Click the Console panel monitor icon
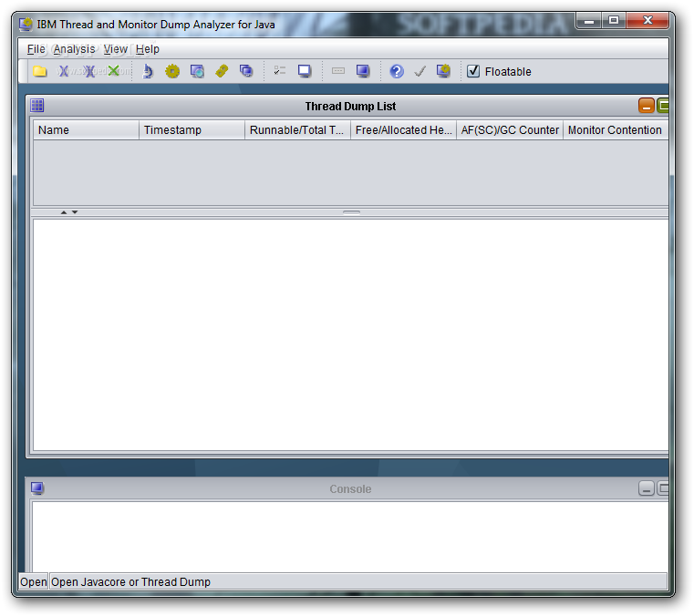Viewport: 694px width, 616px height. coord(37,488)
